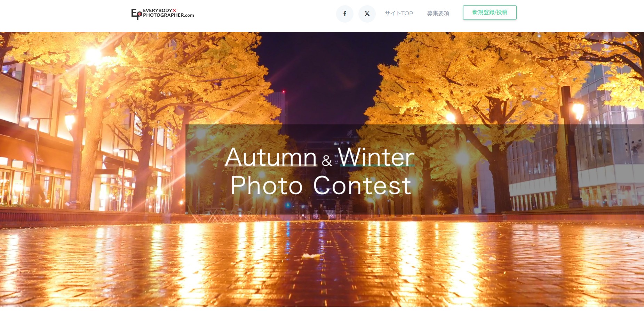Click the pale underline beneath Autumn

click(x=271, y=165)
